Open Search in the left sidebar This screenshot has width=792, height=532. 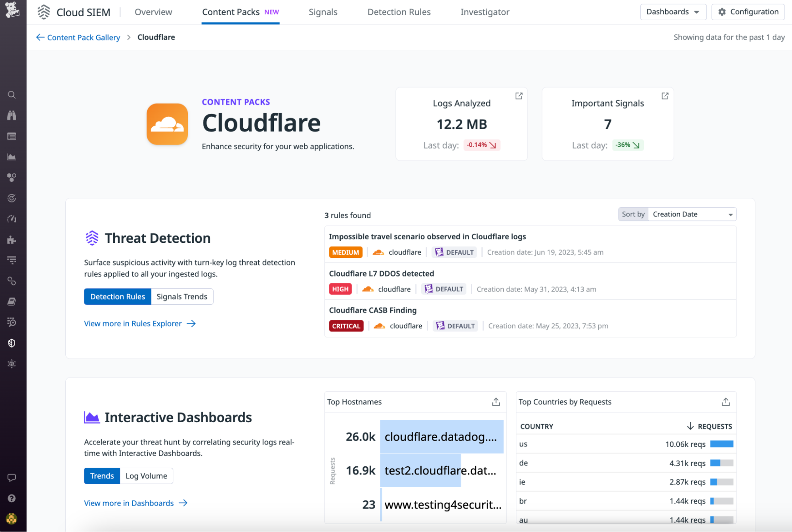click(x=12, y=95)
